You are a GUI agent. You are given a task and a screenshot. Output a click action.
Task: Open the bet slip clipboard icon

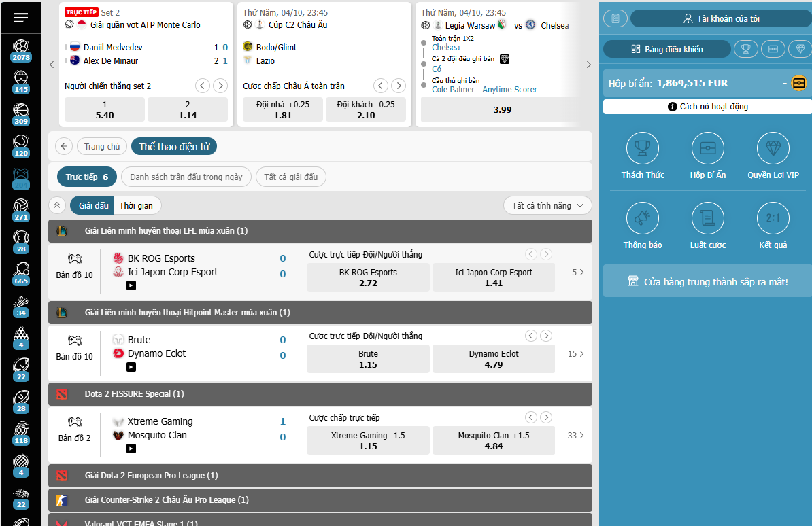615,18
